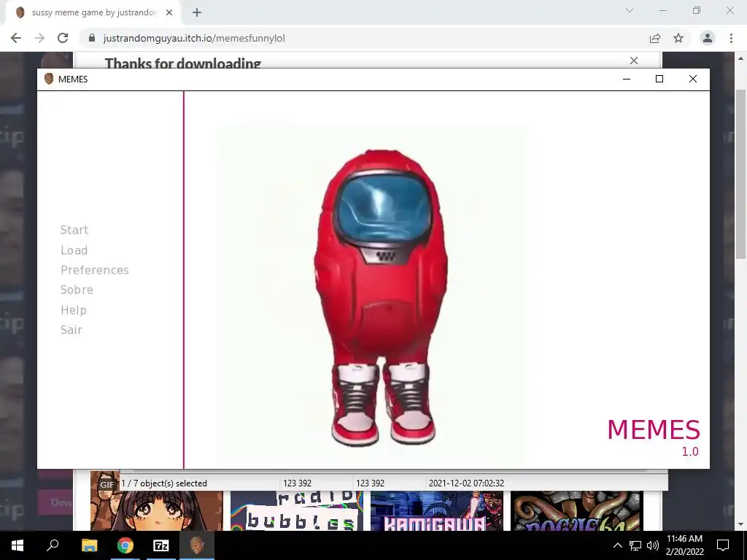Show hidden tray icons

point(617,545)
